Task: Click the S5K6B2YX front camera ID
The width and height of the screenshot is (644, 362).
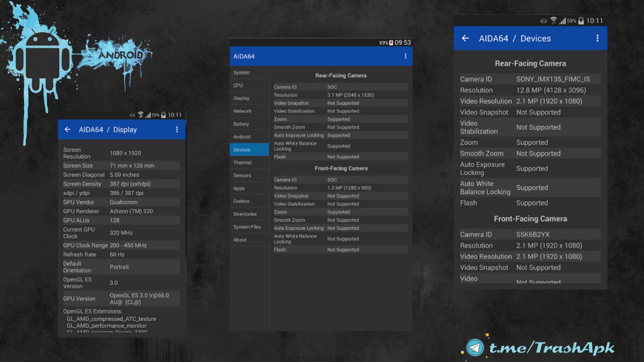Action: click(533, 234)
